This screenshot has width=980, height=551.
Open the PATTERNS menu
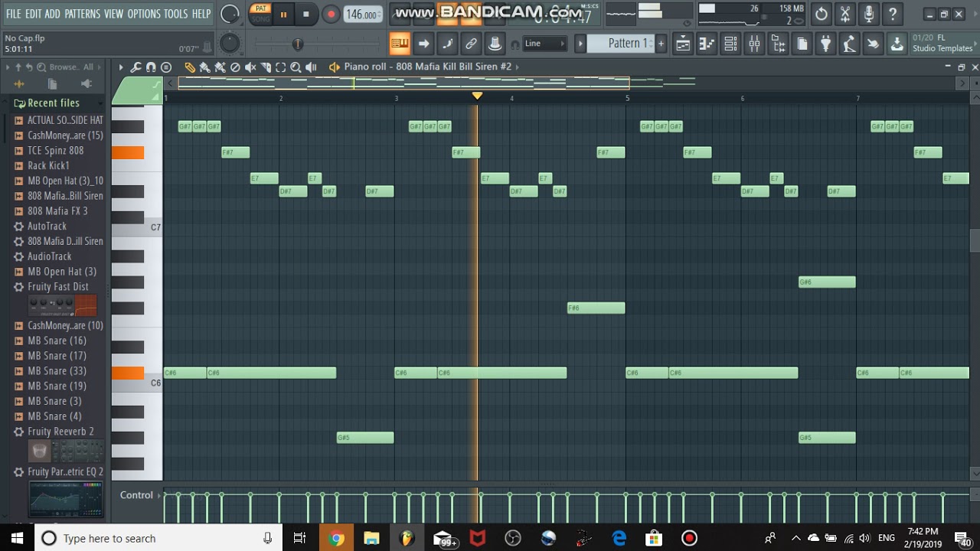pos(82,14)
